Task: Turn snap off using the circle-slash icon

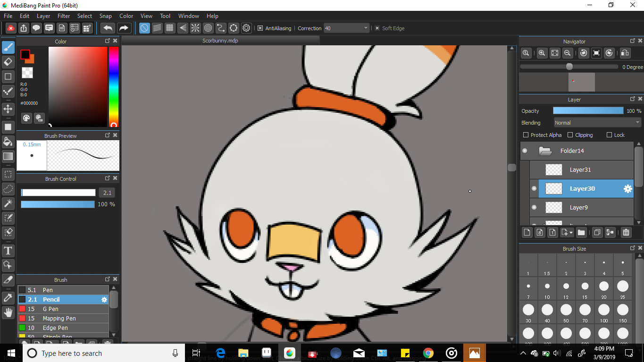Action: coord(144,28)
